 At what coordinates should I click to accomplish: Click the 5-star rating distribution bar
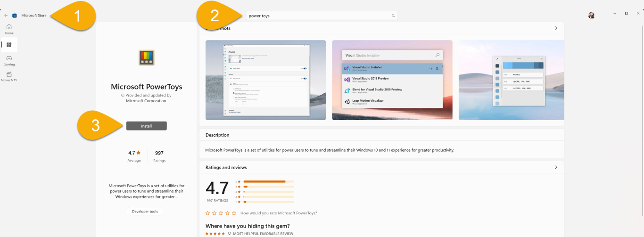pyautogui.click(x=269, y=181)
